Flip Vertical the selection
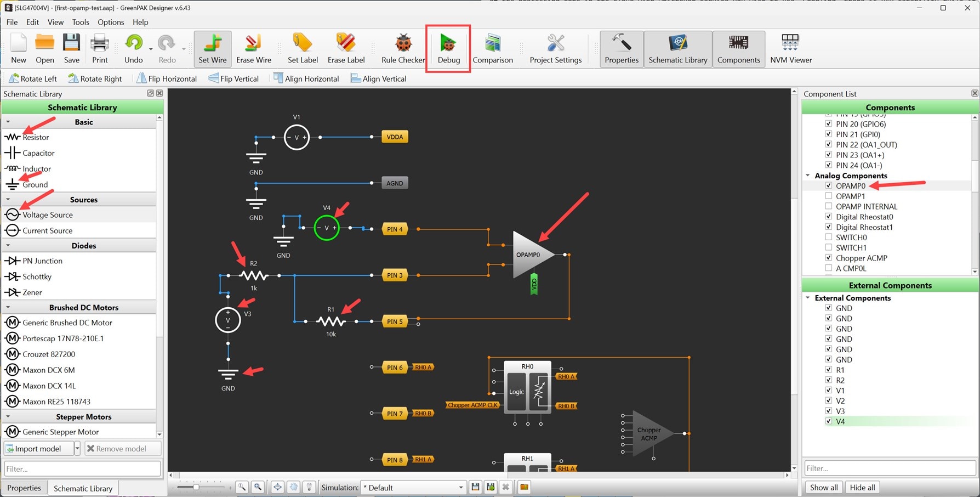This screenshot has height=497, width=980. click(233, 78)
